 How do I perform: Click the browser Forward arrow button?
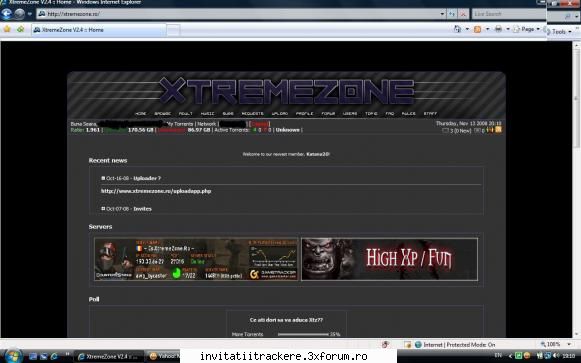click(x=19, y=14)
